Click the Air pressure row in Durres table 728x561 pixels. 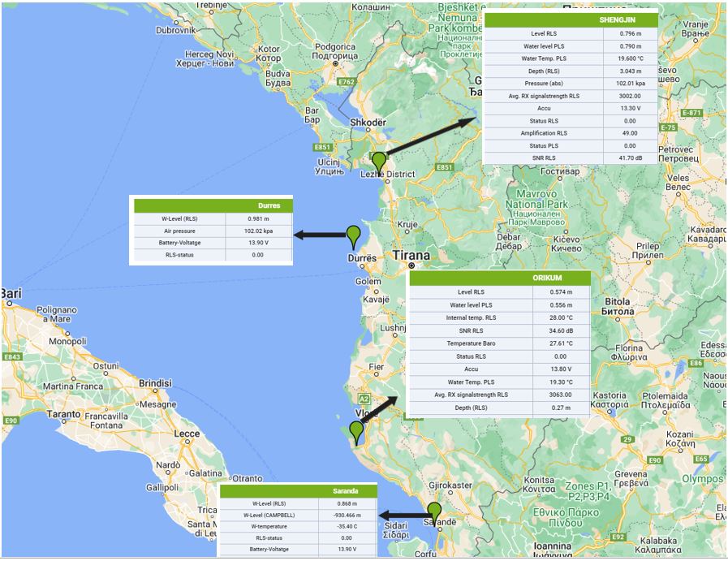pos(211,231)
